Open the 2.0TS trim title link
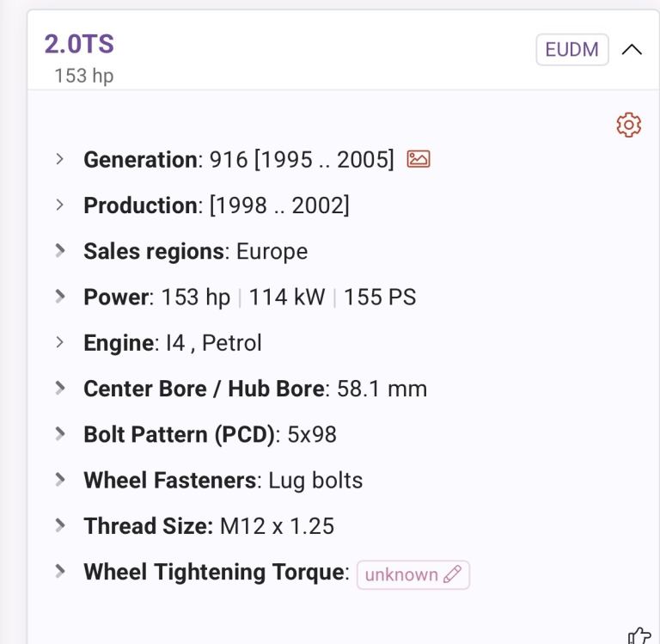This screenshot has height=644, width=660. pos(79,44)
